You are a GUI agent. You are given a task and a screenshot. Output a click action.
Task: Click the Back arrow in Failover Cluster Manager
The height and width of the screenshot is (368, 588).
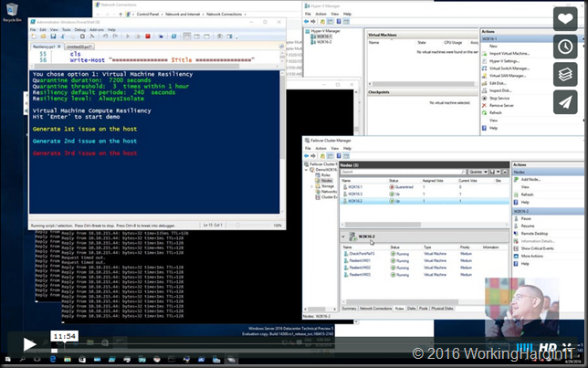(307, 155)
